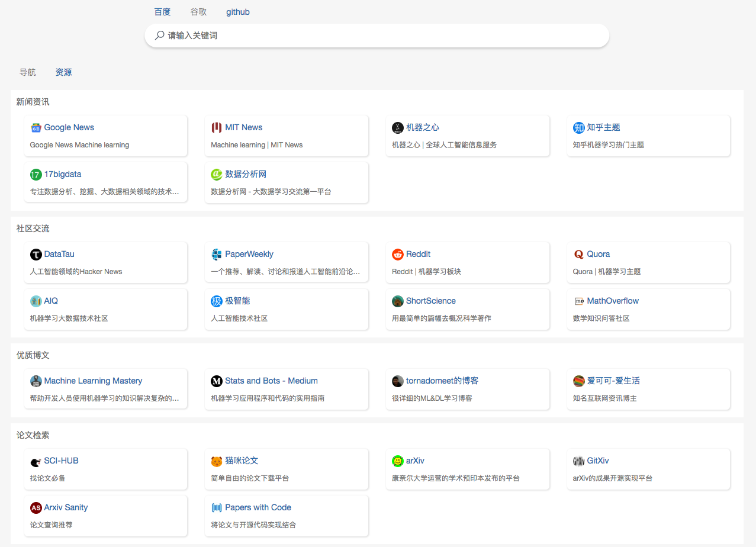Open the arXiv title link
Image resolution: width=756 pixels, height=547 pixels.
415,461
